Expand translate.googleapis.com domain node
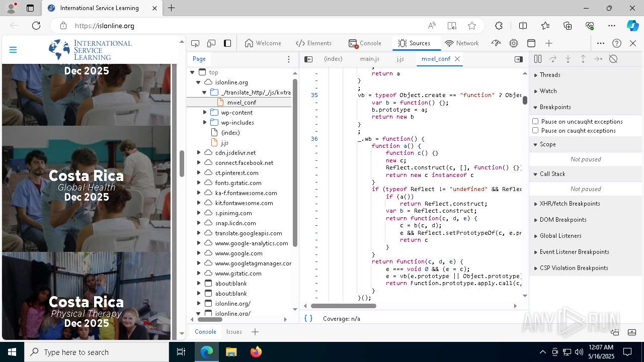 pos(199,233)
